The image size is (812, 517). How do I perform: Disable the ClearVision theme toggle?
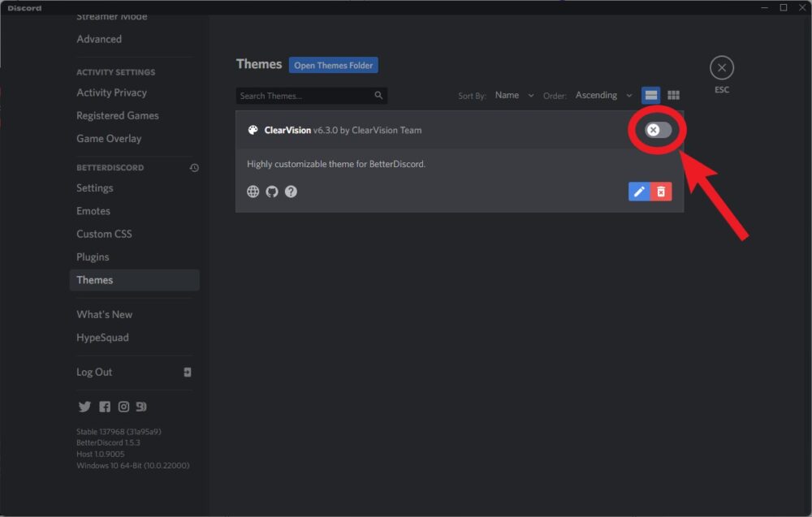tap(656, 130)
